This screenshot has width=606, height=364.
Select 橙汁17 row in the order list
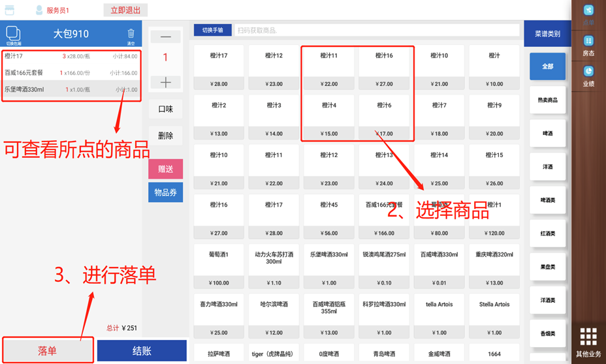pos(71,56)
